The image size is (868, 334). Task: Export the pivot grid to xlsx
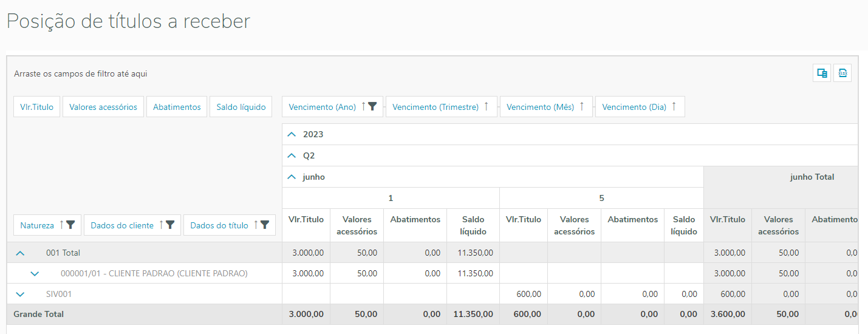[842, 73]
